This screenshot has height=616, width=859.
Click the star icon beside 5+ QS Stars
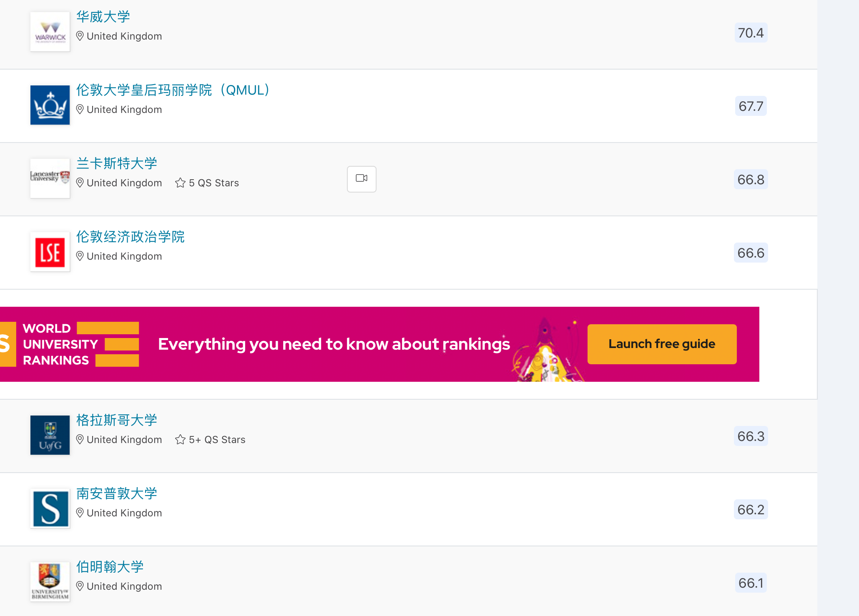coord(180,440)
